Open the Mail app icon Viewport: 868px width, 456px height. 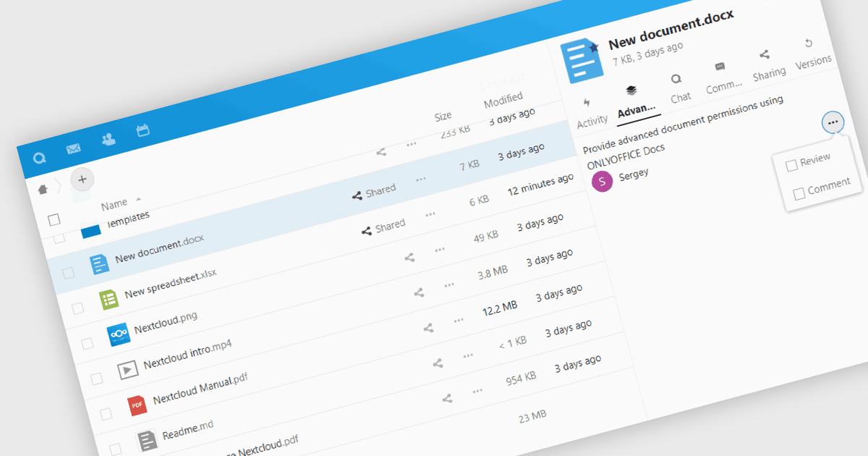click(73, 148)
